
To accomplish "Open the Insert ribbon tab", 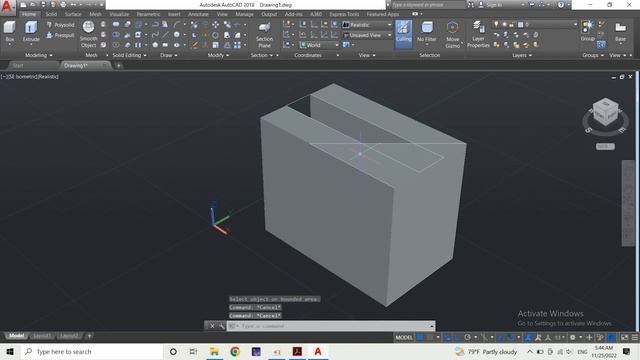I will pyautogui.click(x=174, y=14).
